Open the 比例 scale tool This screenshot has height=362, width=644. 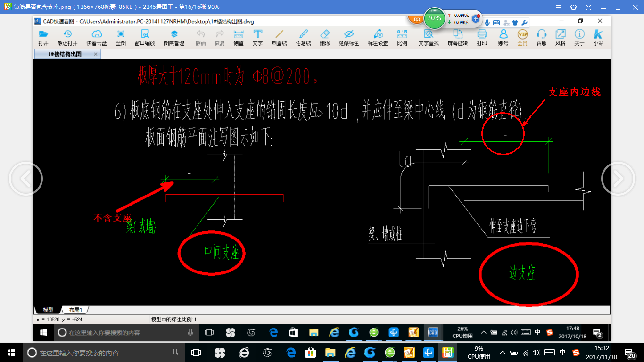coord(402,38)
